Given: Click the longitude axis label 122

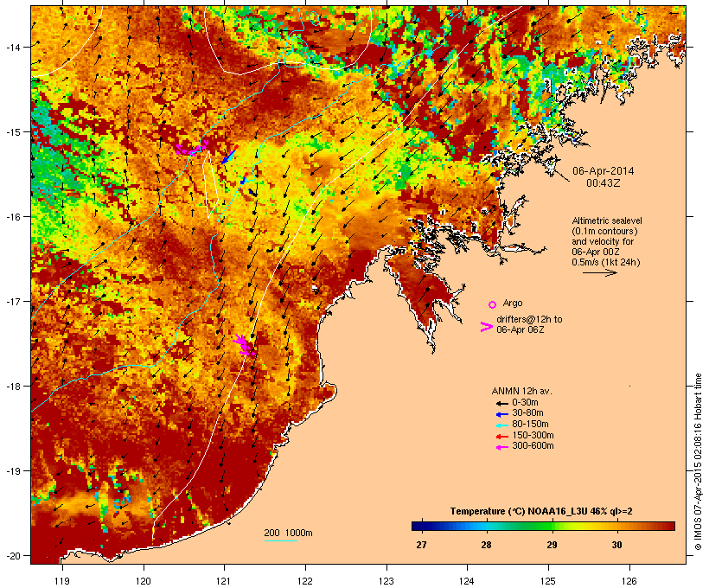Looking at the screenshot, I should 305,581.
